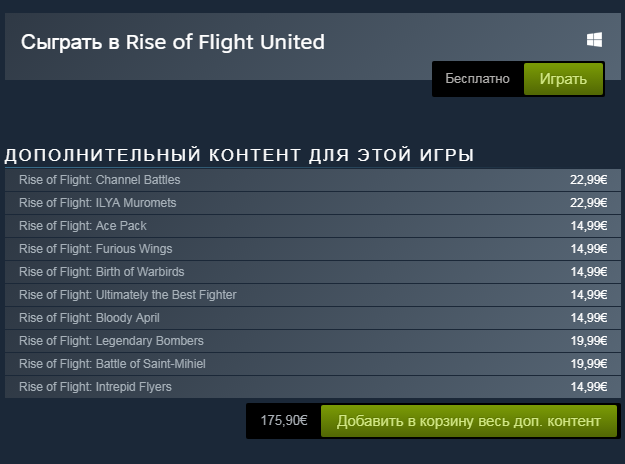Select Rise of Flight: Bloody April

point(313,318)
